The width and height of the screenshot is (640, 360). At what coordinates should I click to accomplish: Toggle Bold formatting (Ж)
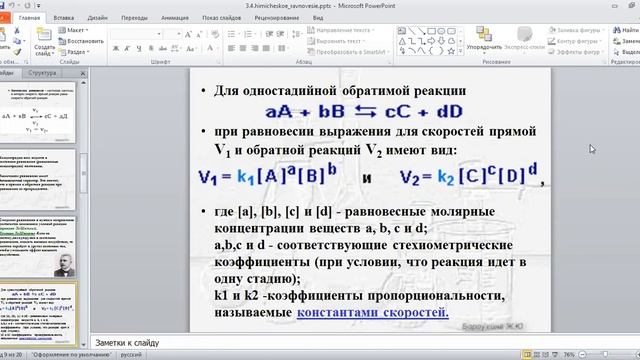pyautogui.click(x=116, y=48)
